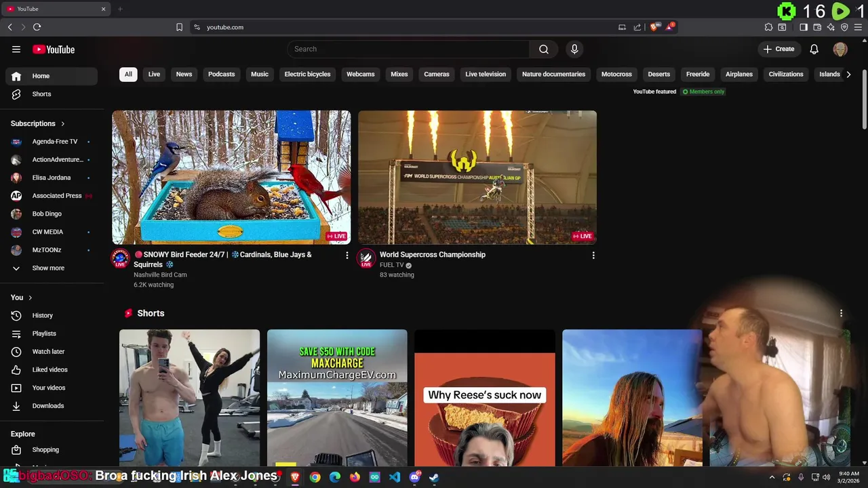868x488 pixels.
Task: Open the Create dropdown
Action: click(x=778, y=49)
